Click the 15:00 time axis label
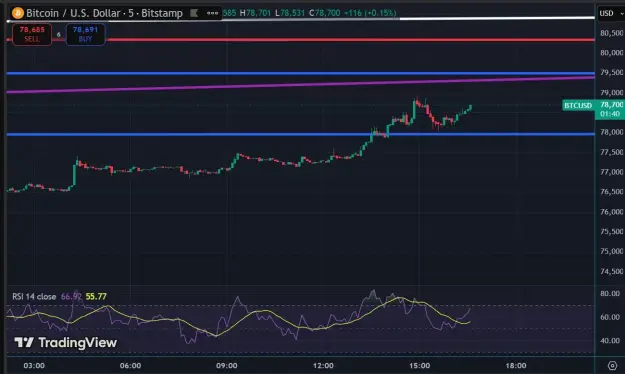This screenshot has width=625, height=374. (420, 366)
